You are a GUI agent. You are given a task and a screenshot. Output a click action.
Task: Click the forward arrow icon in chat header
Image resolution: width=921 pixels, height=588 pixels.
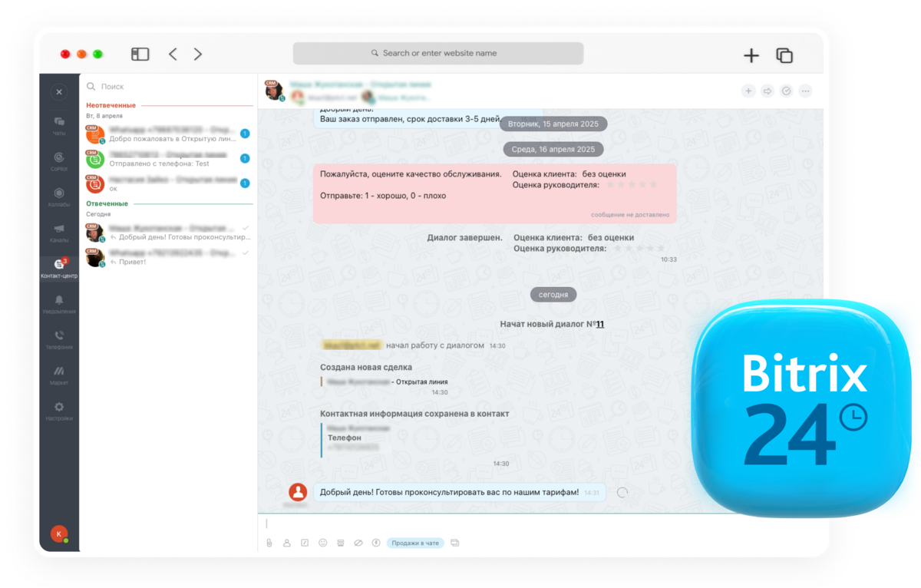coord(767,91)
